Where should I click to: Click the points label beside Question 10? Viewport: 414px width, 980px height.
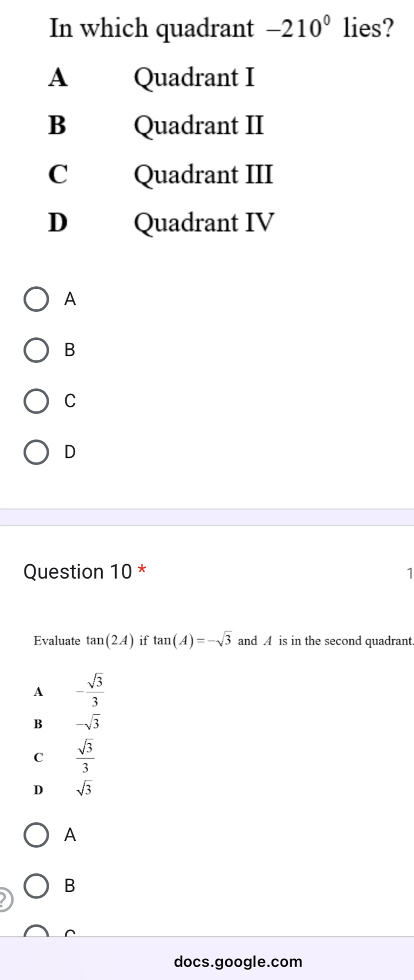pos(409,571)
